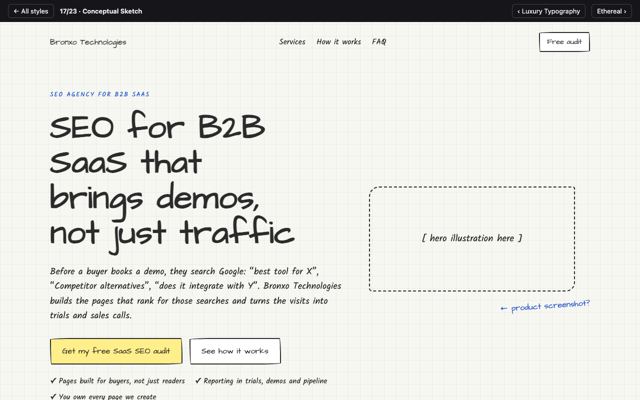Click the 17/23 Conceptual Sketch title

click(x=101, y=11)
